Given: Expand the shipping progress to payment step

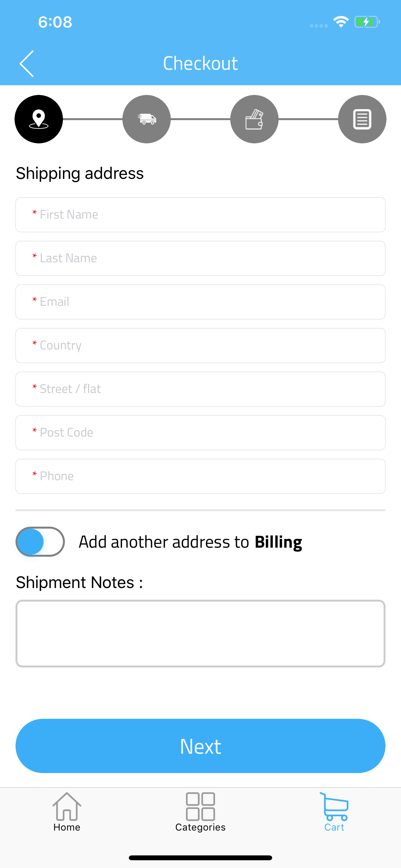Looking at the screenshot, I should click(x=254, y=119).
